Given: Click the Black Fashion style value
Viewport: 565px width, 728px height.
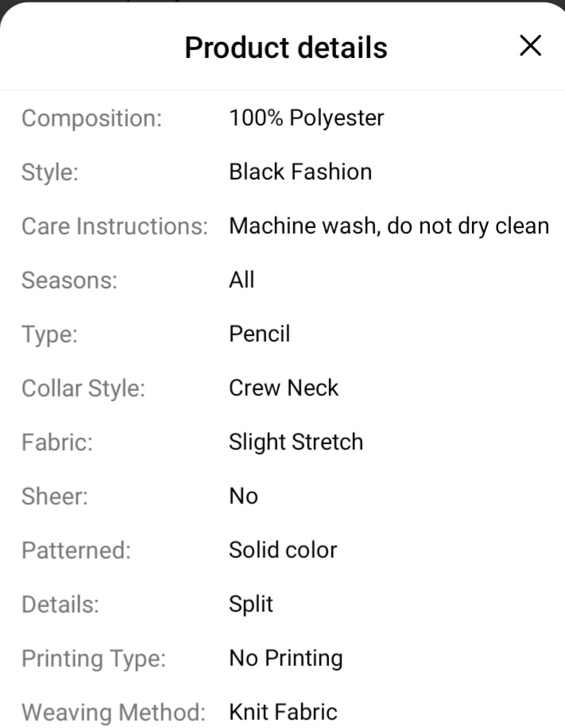Looking at the screenshot, I should tap(300, 172).
